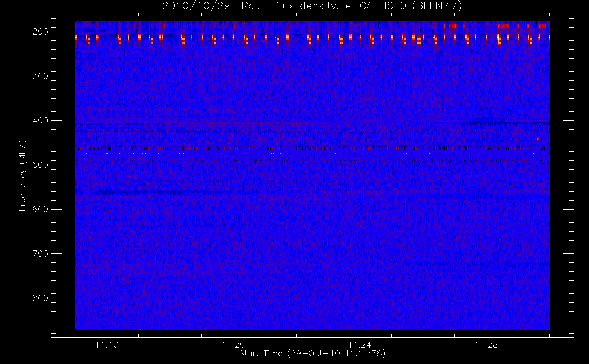Click the small red burst spot near 440 MHz

[x=538, y=139]
